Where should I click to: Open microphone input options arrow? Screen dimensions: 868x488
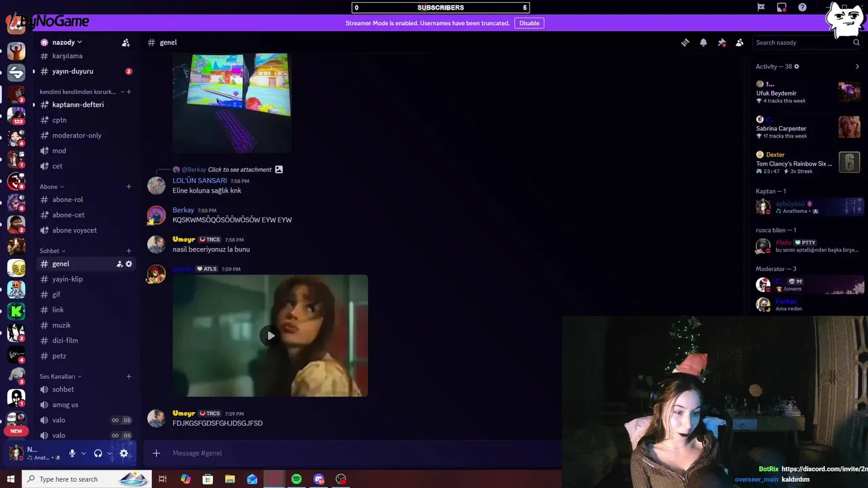click(83, 453)
